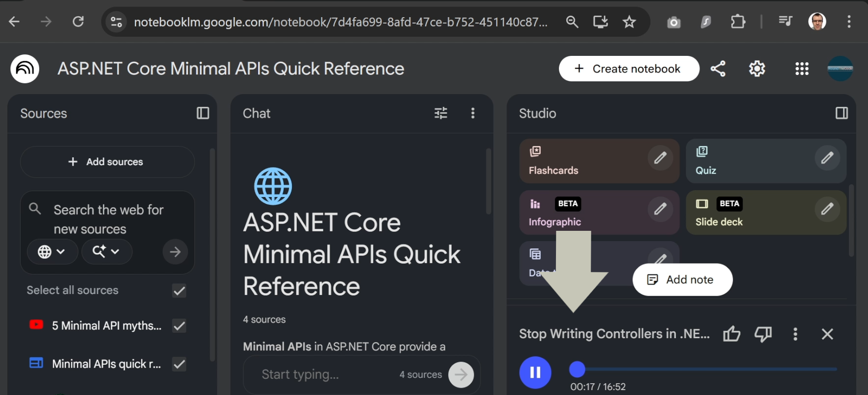Open the web source type dropdown
Image resolution: width=868 pixels, height=395 pixels.
point(52,252)
